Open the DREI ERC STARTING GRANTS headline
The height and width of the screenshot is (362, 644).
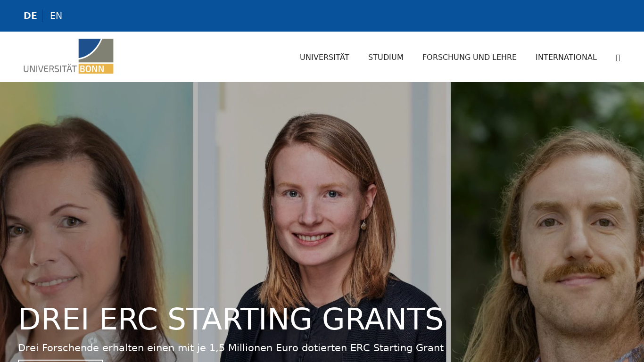click(231, 319)
